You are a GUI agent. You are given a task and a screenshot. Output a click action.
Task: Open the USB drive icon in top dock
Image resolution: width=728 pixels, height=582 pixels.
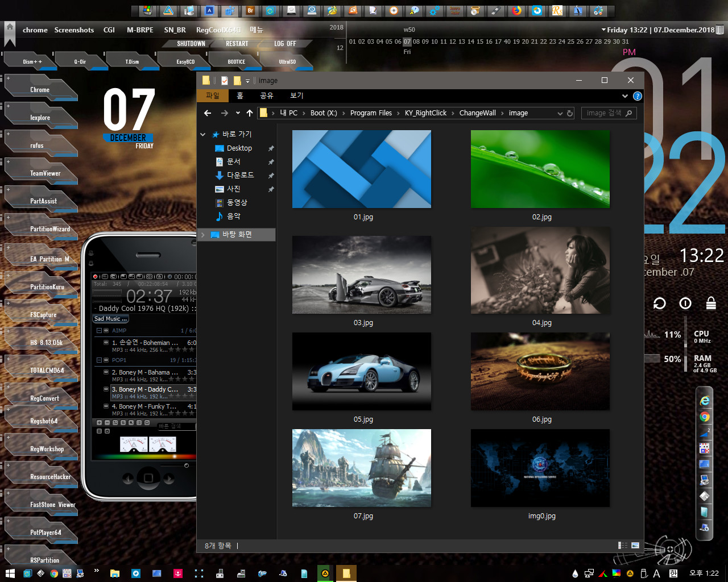[x=496, y=10]
